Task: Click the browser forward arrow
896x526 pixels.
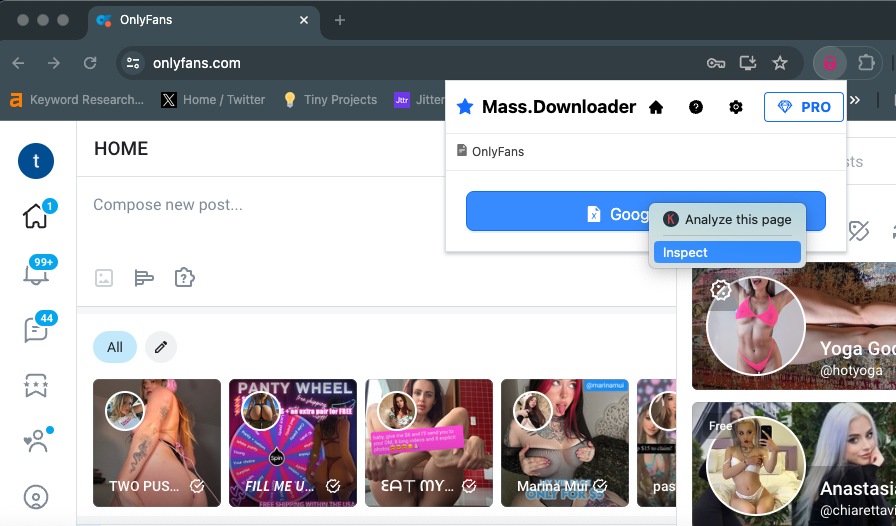Action: tap(54, 63)
